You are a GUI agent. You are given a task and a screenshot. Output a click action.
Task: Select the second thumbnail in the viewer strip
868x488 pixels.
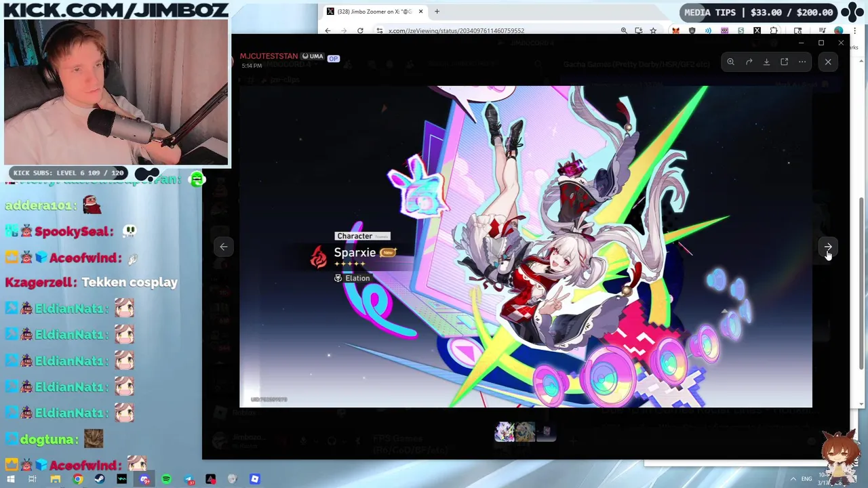tap(526, 432)
